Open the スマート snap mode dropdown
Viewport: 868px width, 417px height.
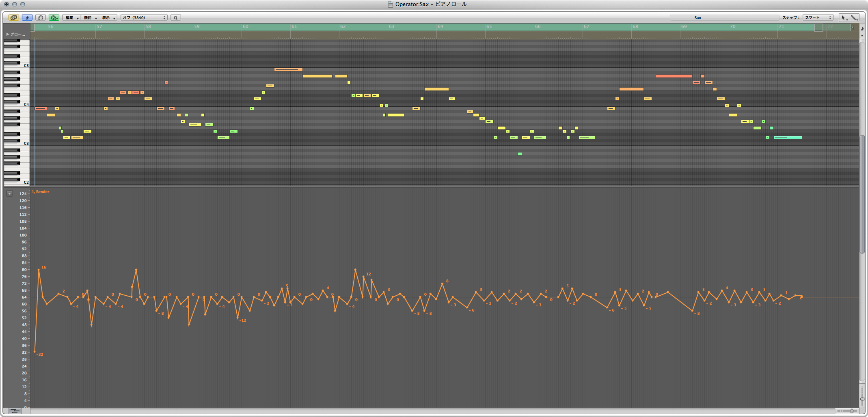[818, 17]
